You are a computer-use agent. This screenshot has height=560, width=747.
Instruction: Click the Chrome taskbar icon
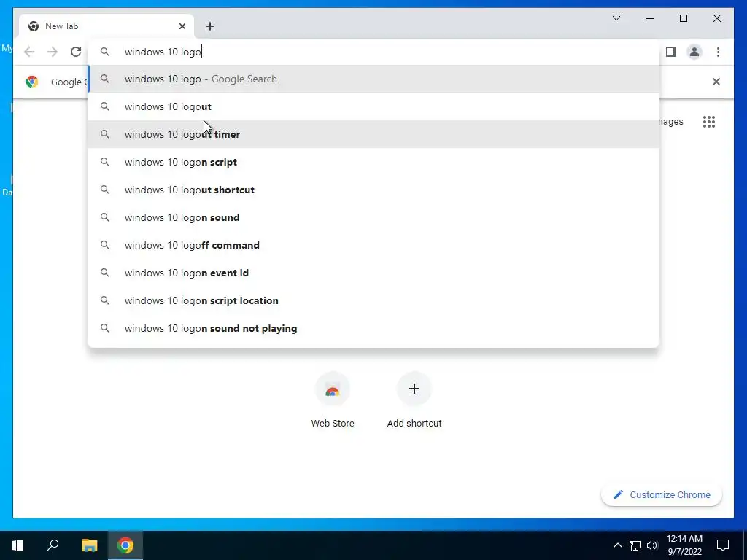pyautogui.click(x=125, y=545)
